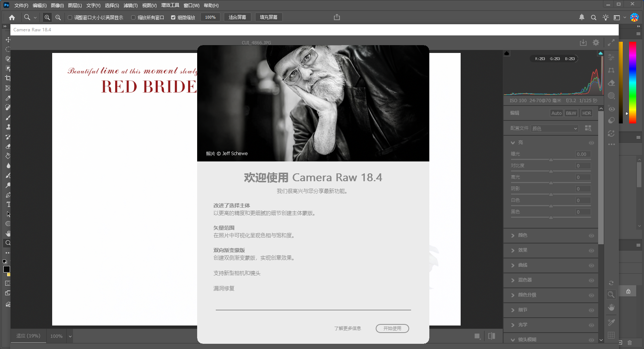The width and height of the screenshot is (644, 349).
Task: Adjust the 对比度 contrast slider
Action: click(x=551, y=172)
